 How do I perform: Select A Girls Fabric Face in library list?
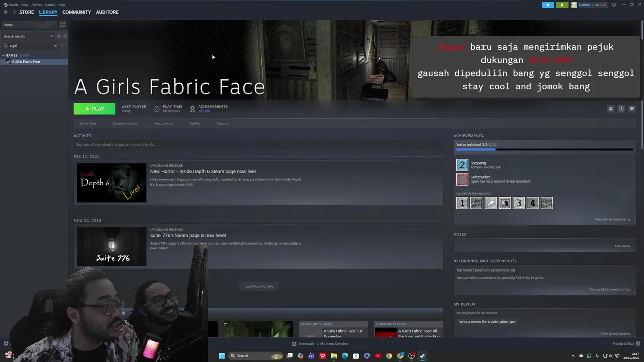click(34, 62)
